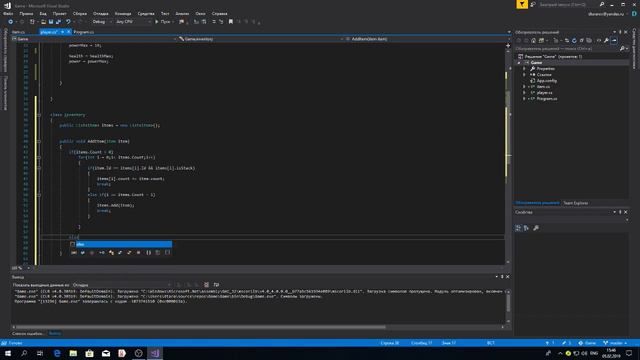Start debugging with the Пуск button
The height and width of the screenshot is (360, 640).
coord(163,22)
